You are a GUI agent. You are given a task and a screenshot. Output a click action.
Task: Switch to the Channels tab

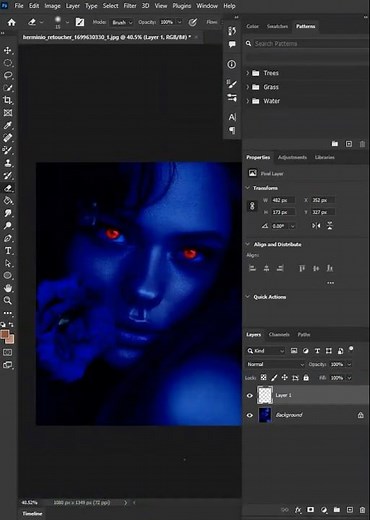coord(279,334)
